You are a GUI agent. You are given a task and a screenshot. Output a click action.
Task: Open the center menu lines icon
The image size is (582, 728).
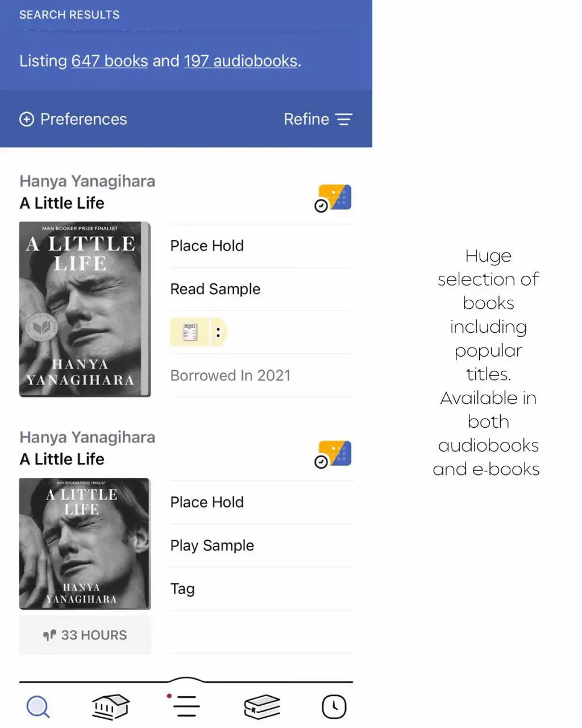pyautogui.click(x=186, y=706)
